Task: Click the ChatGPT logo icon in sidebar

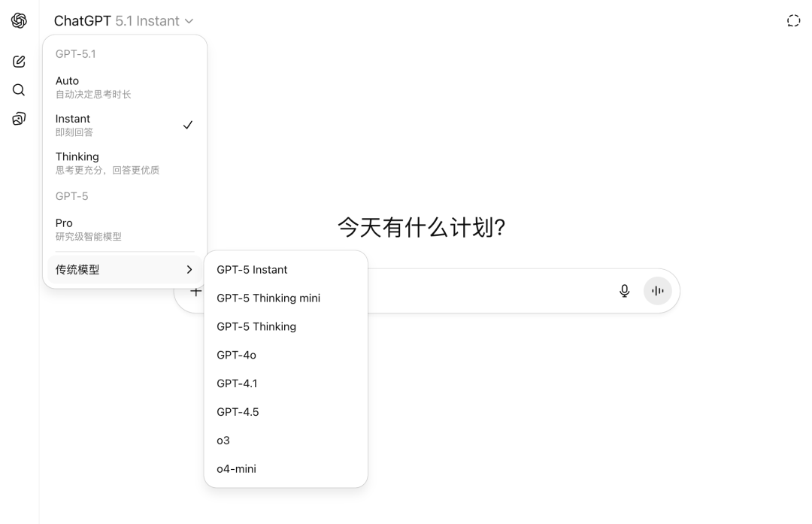Action: [19, 21]
